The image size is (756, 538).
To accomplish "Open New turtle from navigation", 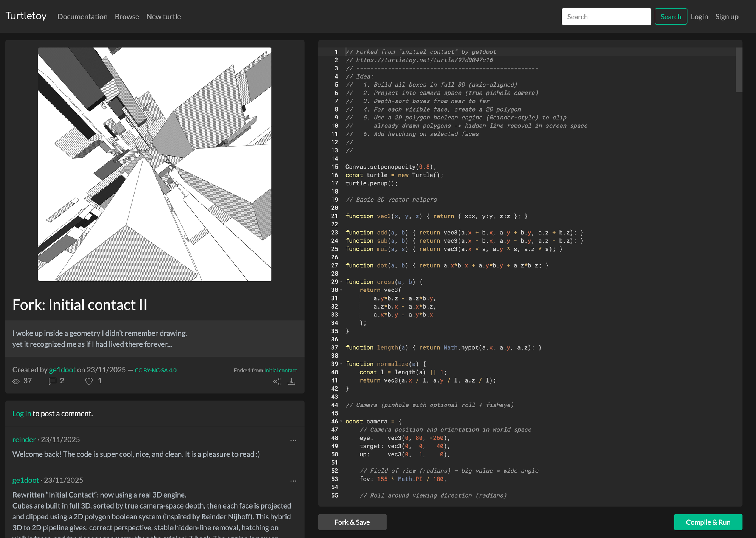I will coord(163,17).
